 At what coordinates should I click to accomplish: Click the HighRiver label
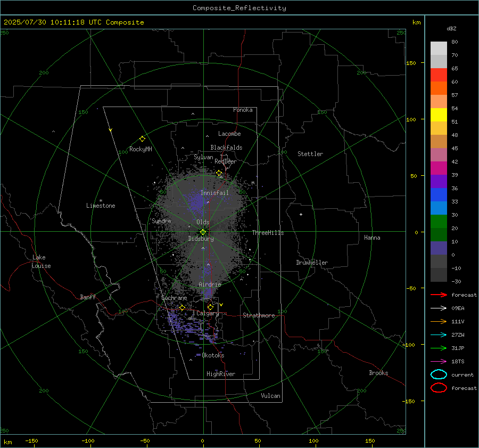[221, 374]
